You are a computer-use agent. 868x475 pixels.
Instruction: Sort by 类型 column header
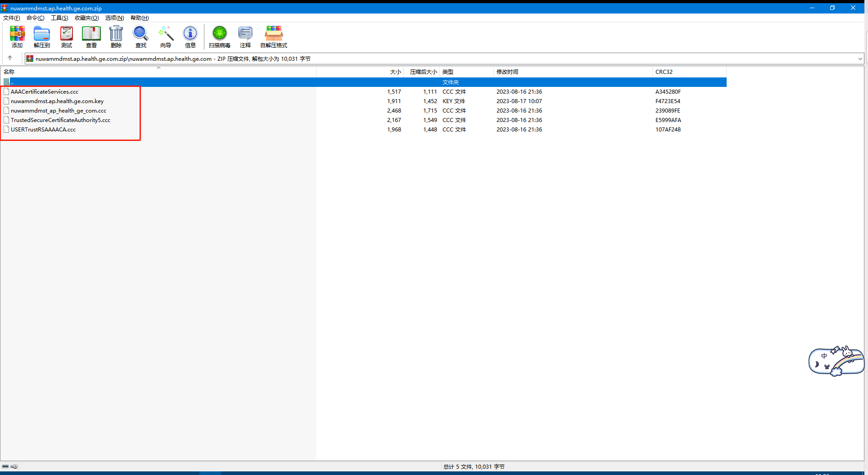click(x=466, y=72)
